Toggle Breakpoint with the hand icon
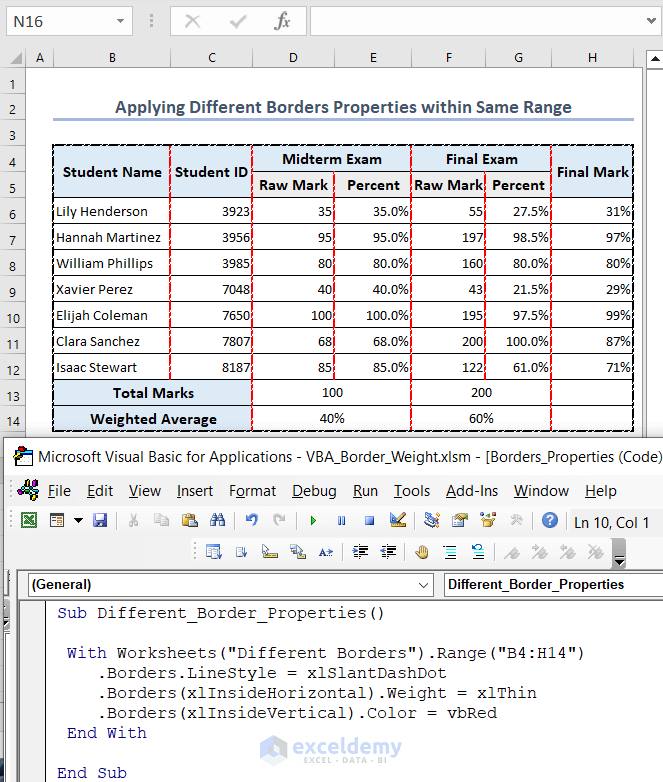 [x=422, y=552]
